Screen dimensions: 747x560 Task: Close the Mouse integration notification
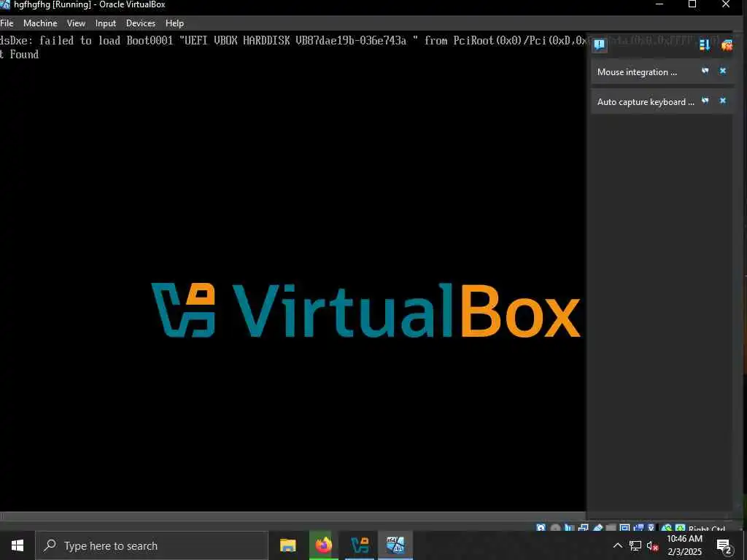click(x=723, y=71)
